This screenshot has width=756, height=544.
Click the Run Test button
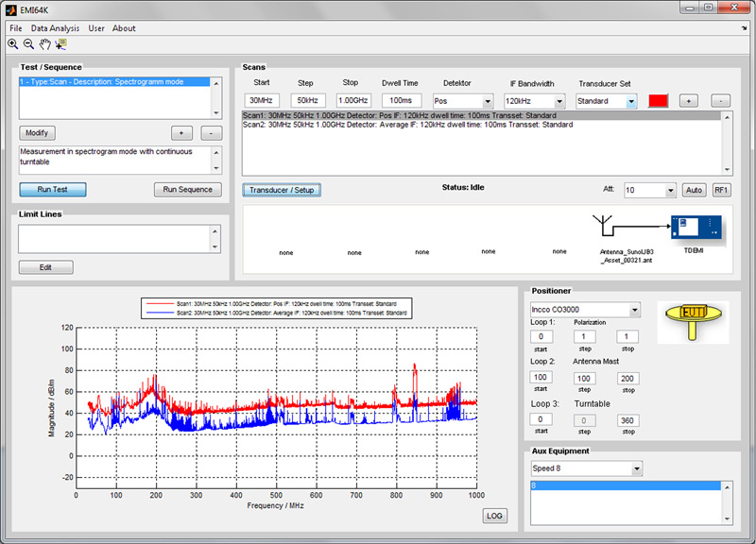[x=53, y=190]
